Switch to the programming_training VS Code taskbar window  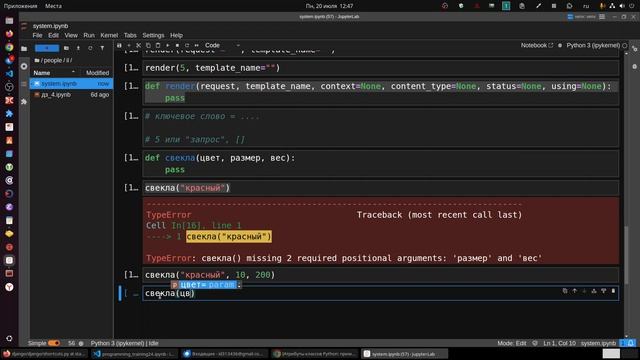click(x=134, y=354)
